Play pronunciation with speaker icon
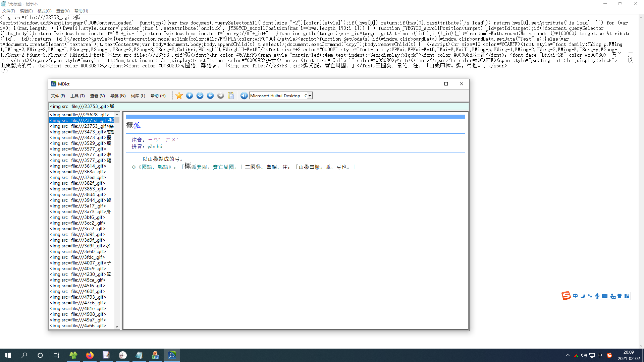The image size is (644, 362). 244,96
